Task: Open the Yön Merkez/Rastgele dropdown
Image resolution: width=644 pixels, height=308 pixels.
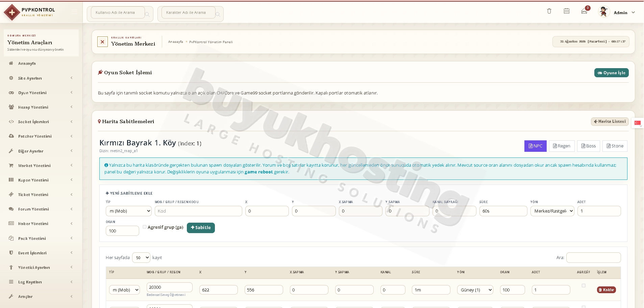Action: tap(552, 211)
